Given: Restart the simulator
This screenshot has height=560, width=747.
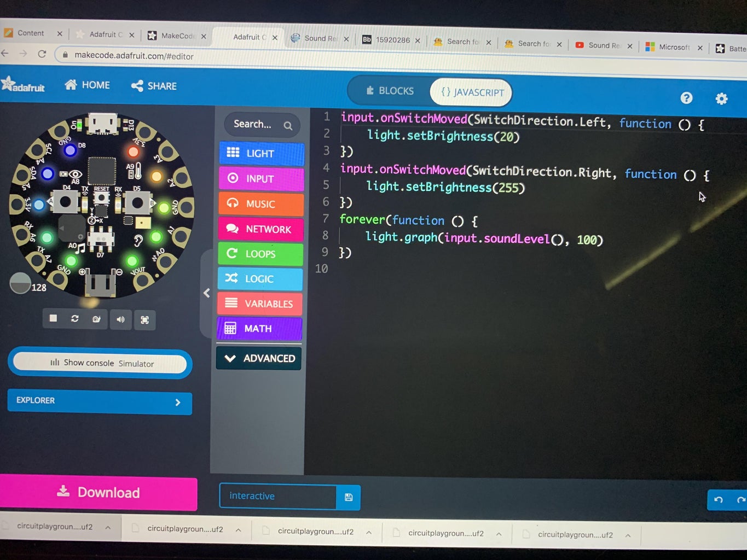Looking at the screenshot, I should tap(75, 319).
